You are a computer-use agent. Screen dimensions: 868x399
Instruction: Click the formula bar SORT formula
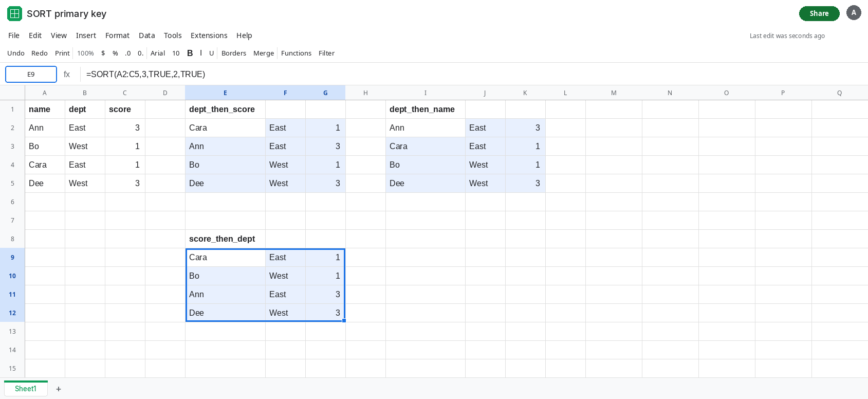pos(145,74)
